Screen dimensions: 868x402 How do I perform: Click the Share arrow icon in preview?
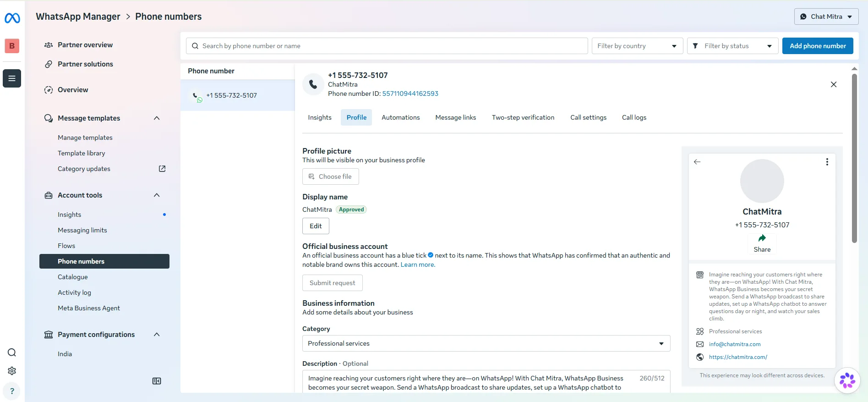[x=762, y=238]
